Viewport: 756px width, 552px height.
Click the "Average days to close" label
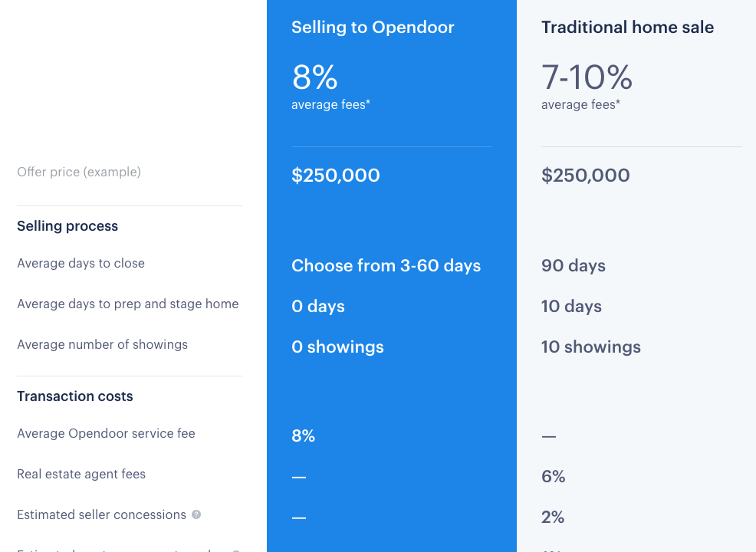(x=81, y=263)
